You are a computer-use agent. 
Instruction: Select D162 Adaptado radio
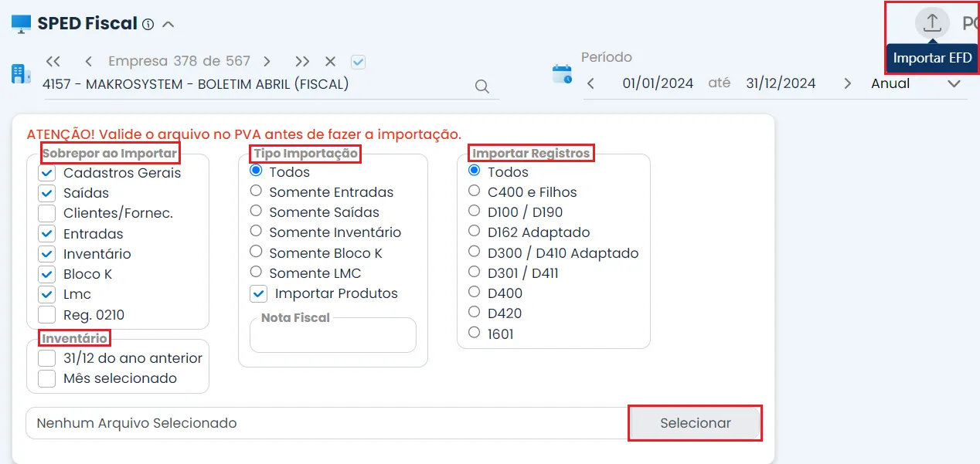[x=475, y=231]
